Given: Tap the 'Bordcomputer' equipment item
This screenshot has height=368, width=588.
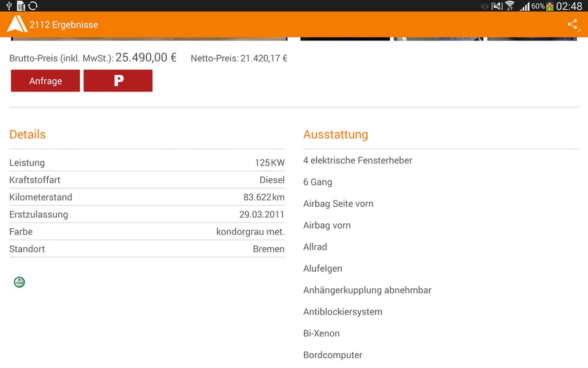Looking at the screenshot, I should (x=333, y=355).
